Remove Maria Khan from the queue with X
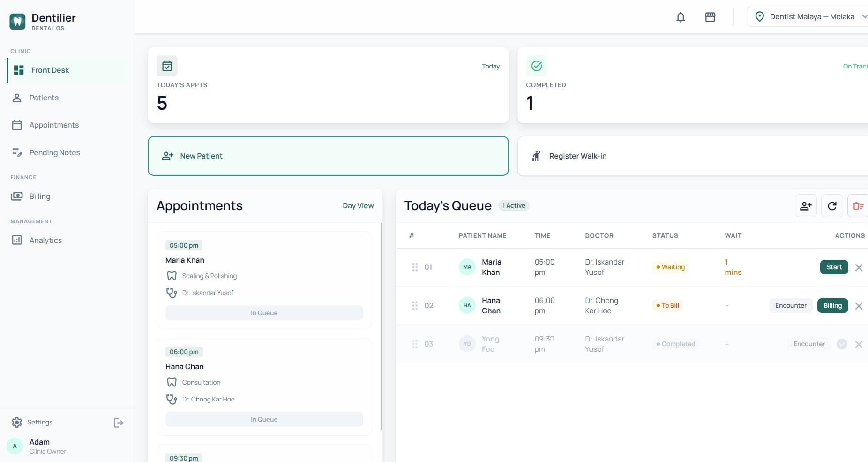 click(x=859, y=267)
